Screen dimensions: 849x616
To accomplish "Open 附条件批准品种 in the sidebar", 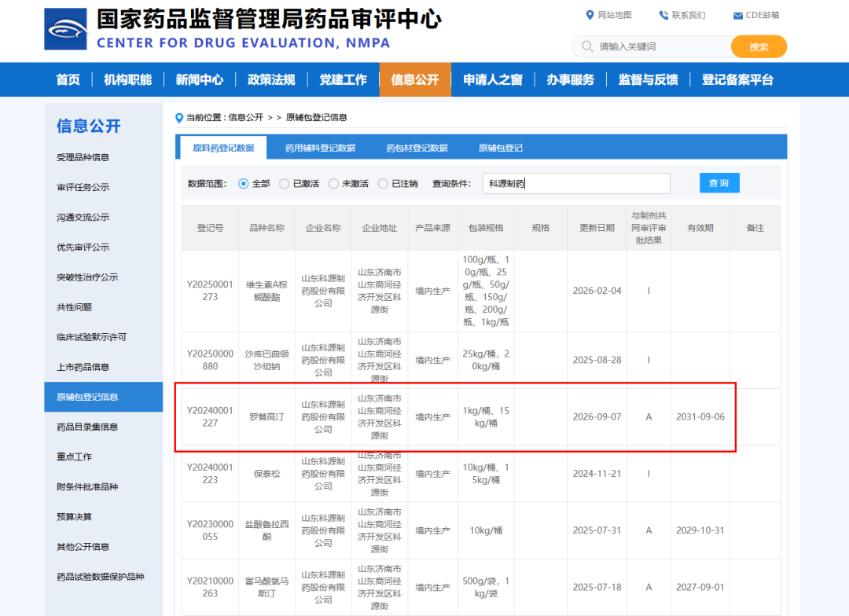I will pyautogui.click(x=87, y=487).
